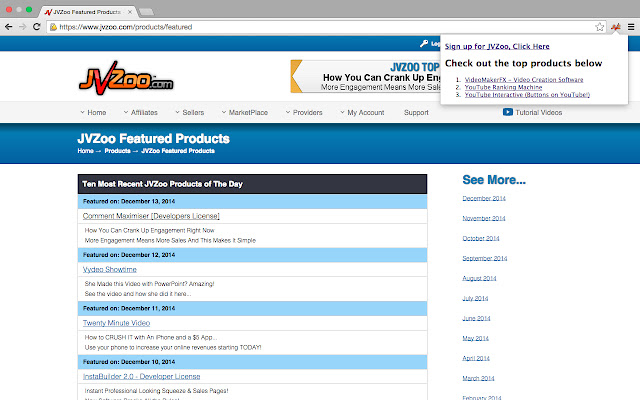View August 2014 archive
This screenshot has width=640, height=400.
[x=479, y=278]
